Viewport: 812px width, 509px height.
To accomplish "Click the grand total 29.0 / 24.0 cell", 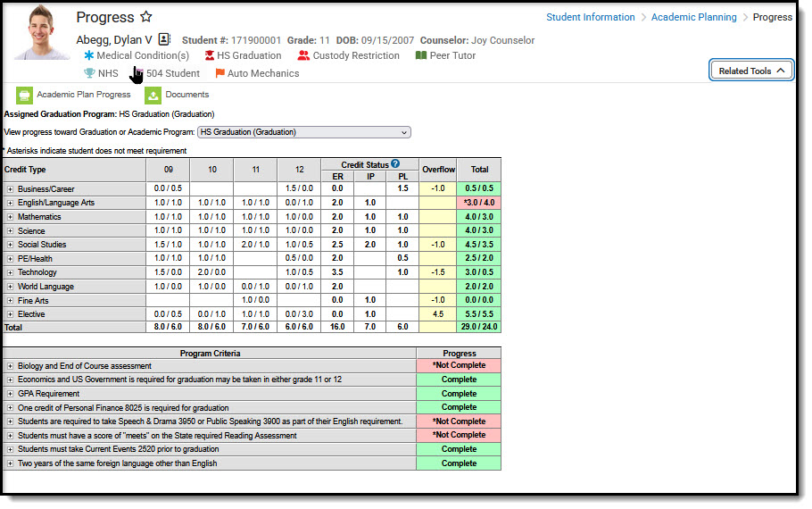I will tap(479, 327).
